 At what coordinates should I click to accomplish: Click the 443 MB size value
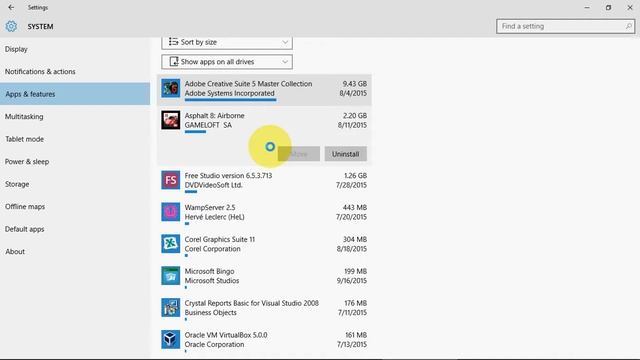[x=355, y=207]
